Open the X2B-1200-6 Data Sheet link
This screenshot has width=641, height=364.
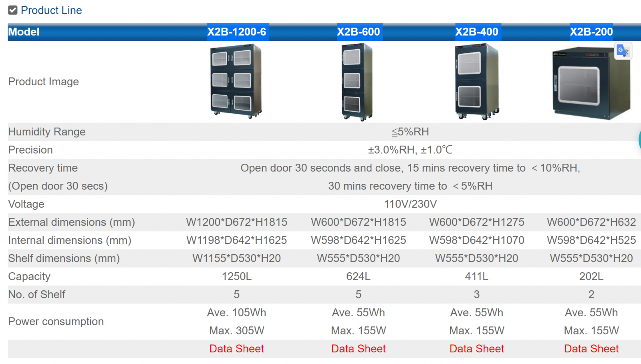tap(236, 349)
